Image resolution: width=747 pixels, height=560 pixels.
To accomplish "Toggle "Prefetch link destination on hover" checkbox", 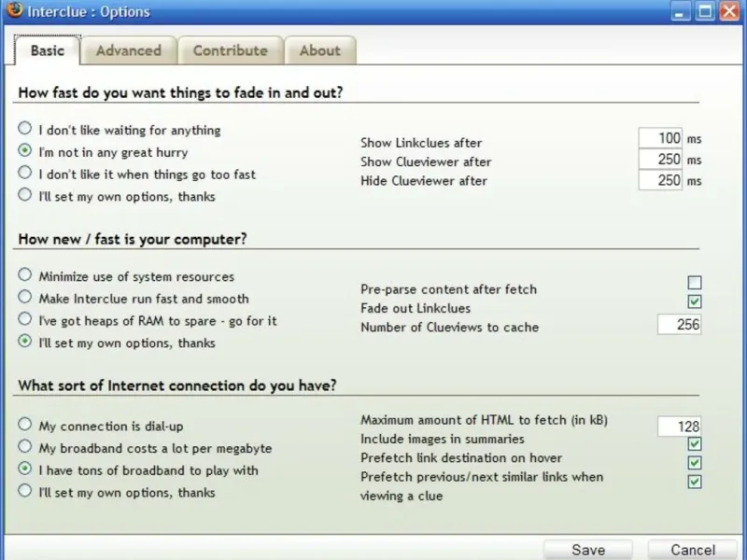I will pyautogui.click(x=695, y=463).
